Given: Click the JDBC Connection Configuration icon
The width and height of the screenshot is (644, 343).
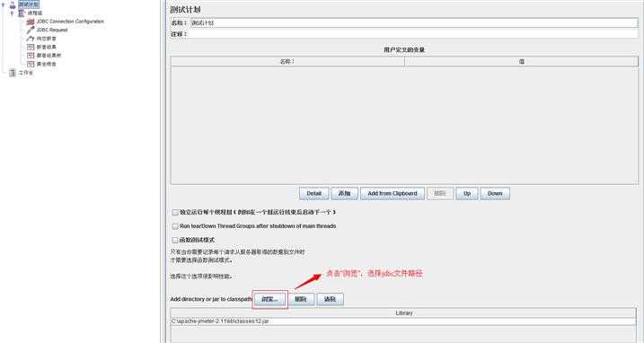Looking at the screenshot, I should point(31,22).
